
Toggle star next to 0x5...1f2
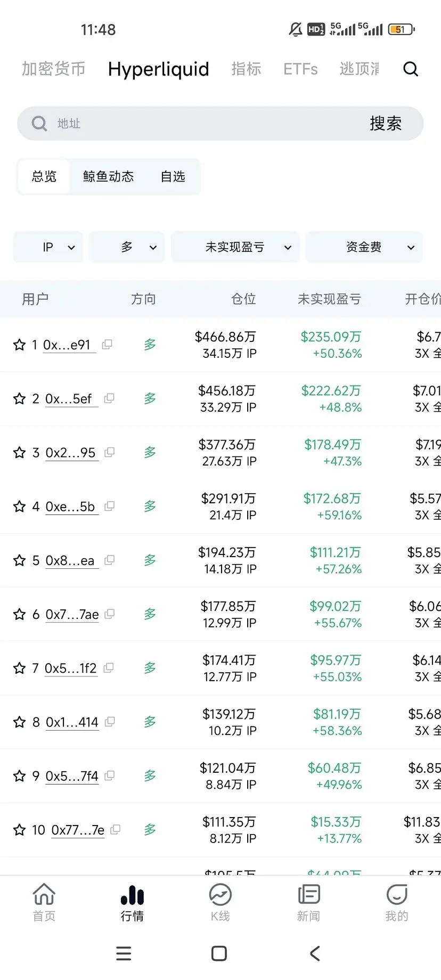20,668
